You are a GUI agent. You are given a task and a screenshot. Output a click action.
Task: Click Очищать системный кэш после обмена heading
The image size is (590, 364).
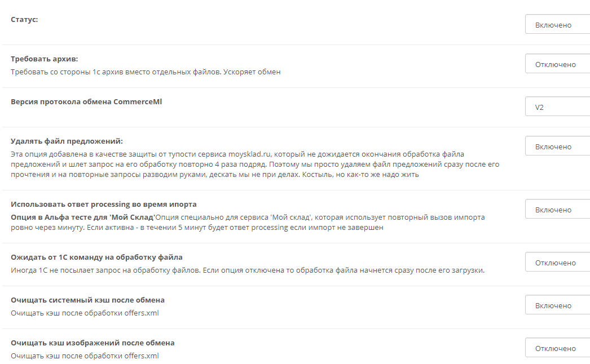tap(87, 300)
